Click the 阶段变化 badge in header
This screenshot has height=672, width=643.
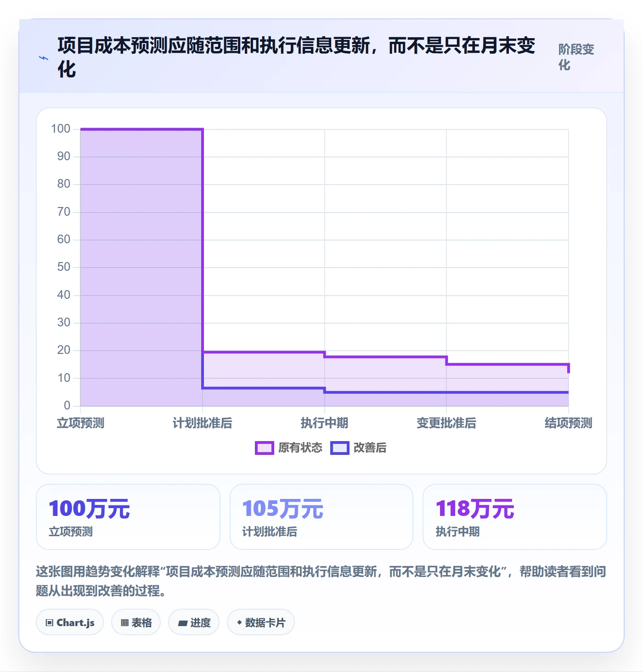point(576,57)
